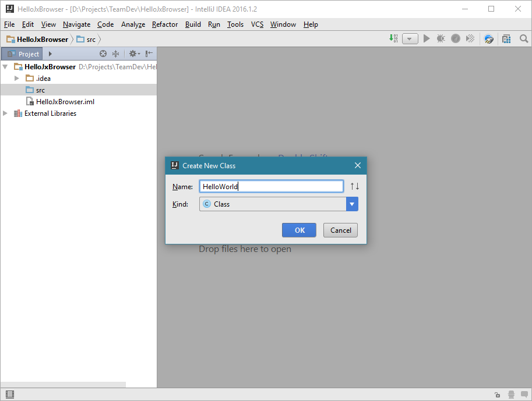This screenshot has height=401, width=532.
Task: Open the Window menu
Action: coord(283,24)
